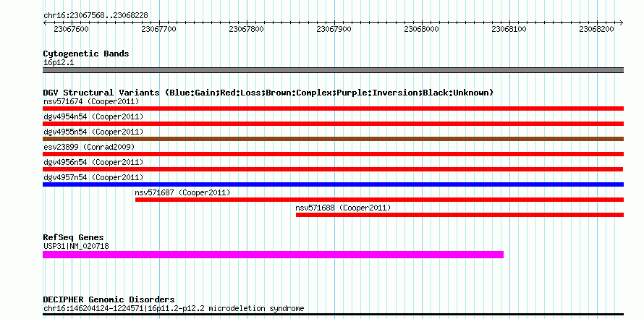Click the brown dgv4955n54 complex variant bar

tap(333, 139)
